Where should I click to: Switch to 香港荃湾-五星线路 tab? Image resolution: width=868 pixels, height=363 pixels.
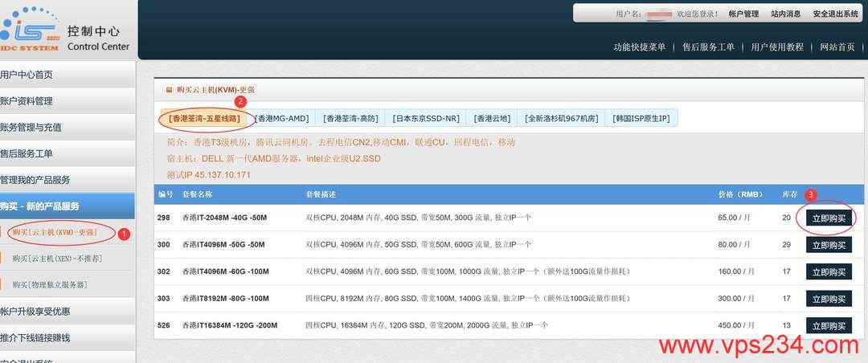204,119
